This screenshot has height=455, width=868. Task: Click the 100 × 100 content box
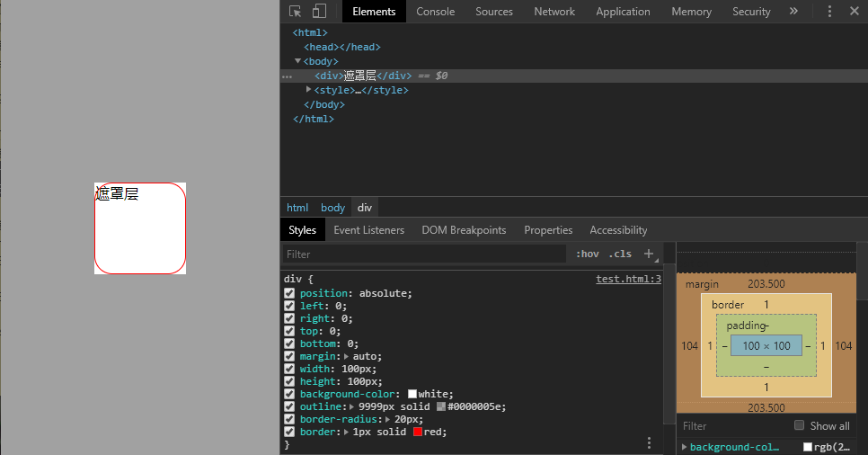pyautogui.click(x=766, y=346)
